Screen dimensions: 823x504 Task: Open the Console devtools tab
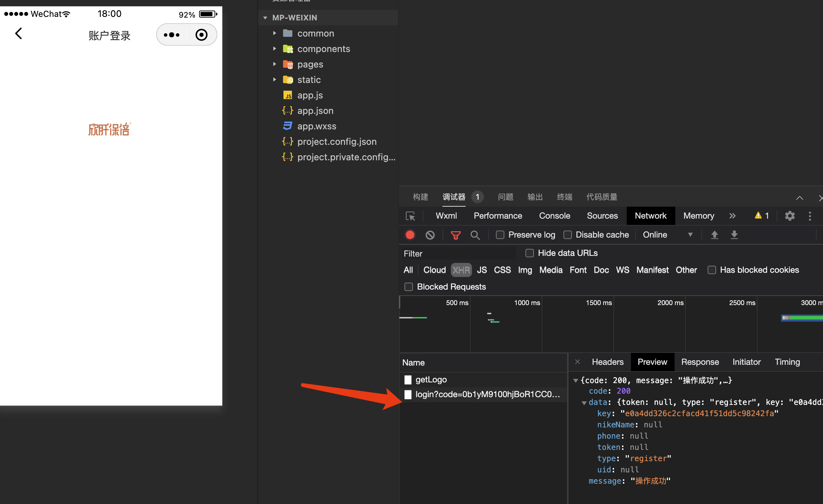click(x=554, y=216)
